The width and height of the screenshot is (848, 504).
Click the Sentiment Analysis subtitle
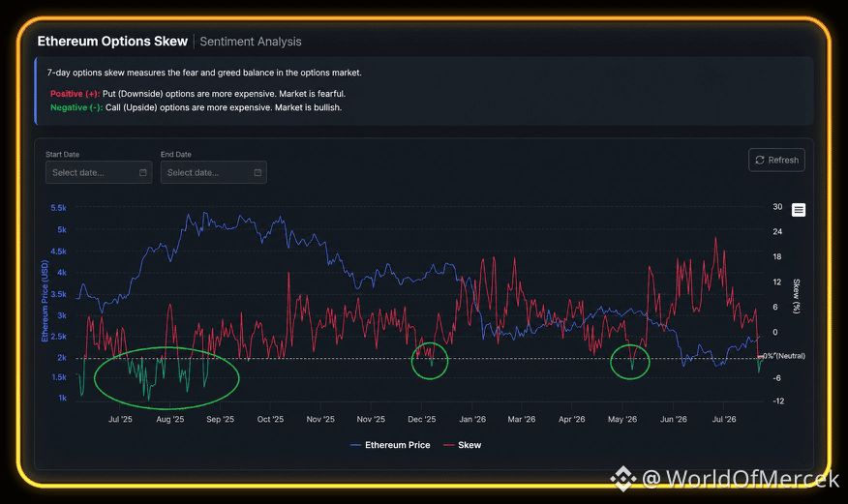pyautogui.click(x=251, y=42)
